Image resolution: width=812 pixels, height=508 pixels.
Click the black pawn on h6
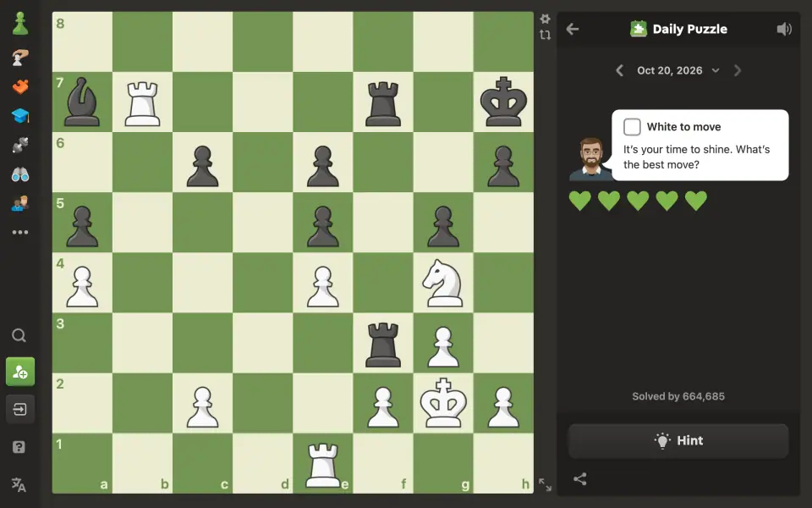503,167
